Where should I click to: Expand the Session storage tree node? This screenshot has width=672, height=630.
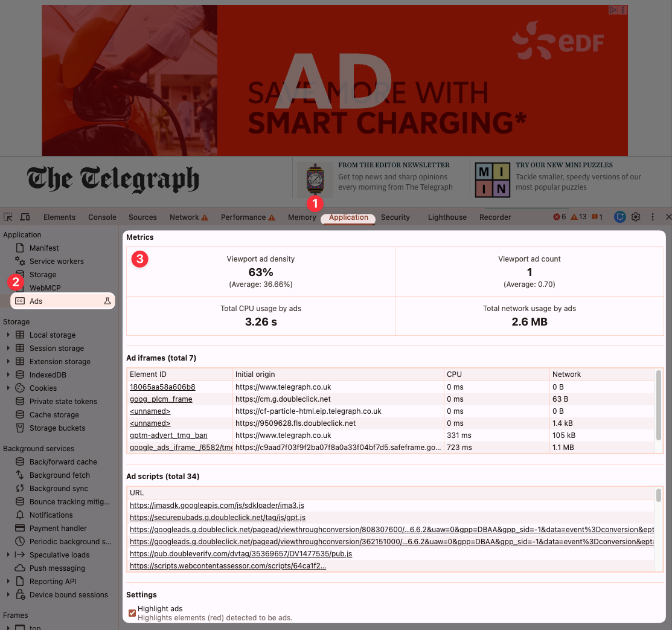[8, 349]
